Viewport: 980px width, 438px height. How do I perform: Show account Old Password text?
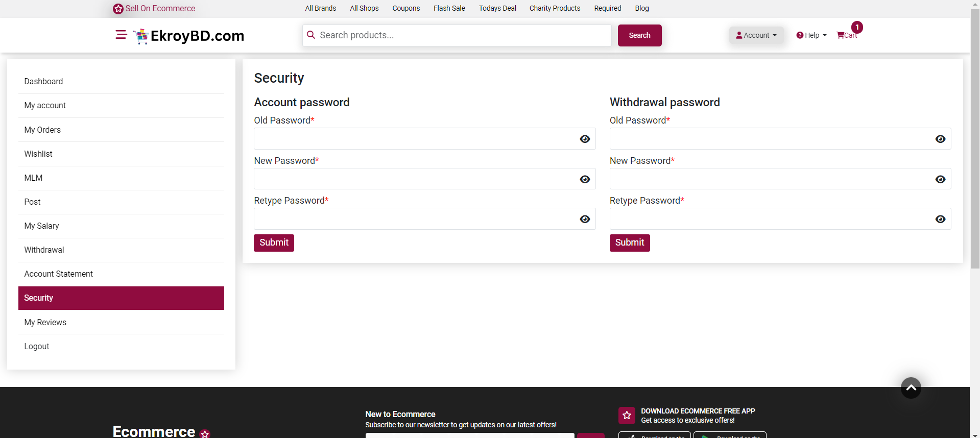click(585, 139)
